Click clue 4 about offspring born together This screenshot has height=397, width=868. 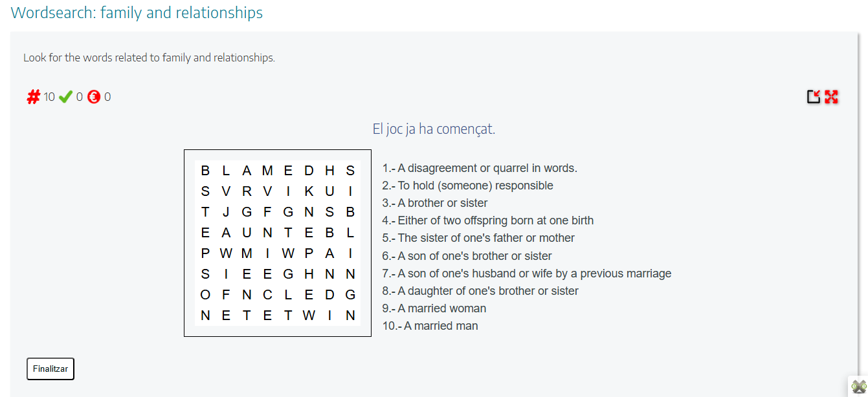click(487, 220)
